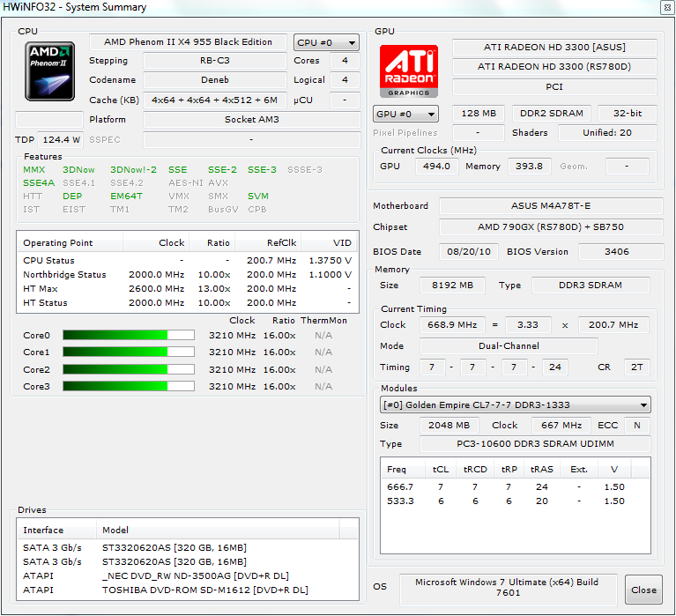The width and height of the screenshot is (676, 616).
Task: Click the Core3 usage bar
Action: pyautogui.click(x=129, y=386)
